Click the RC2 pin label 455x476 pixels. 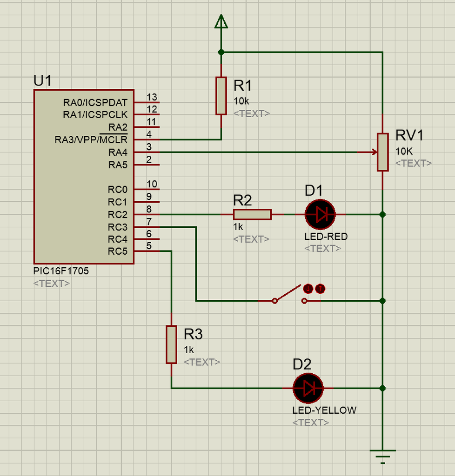point(118,215)
